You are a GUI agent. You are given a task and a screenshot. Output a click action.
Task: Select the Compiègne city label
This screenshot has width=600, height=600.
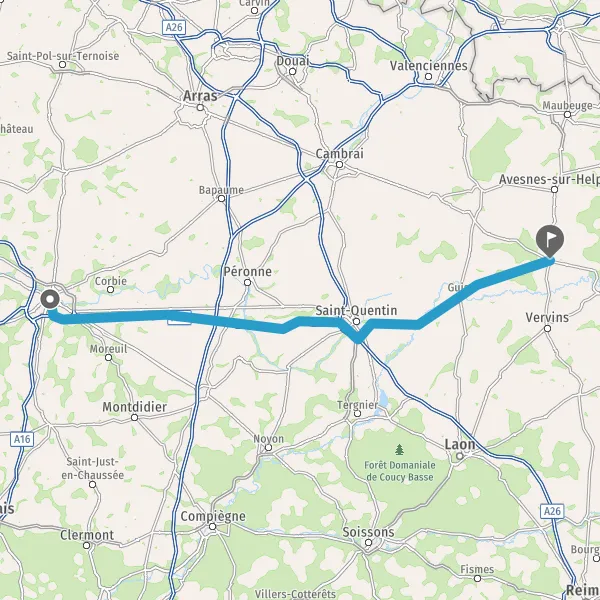[213, 516]
